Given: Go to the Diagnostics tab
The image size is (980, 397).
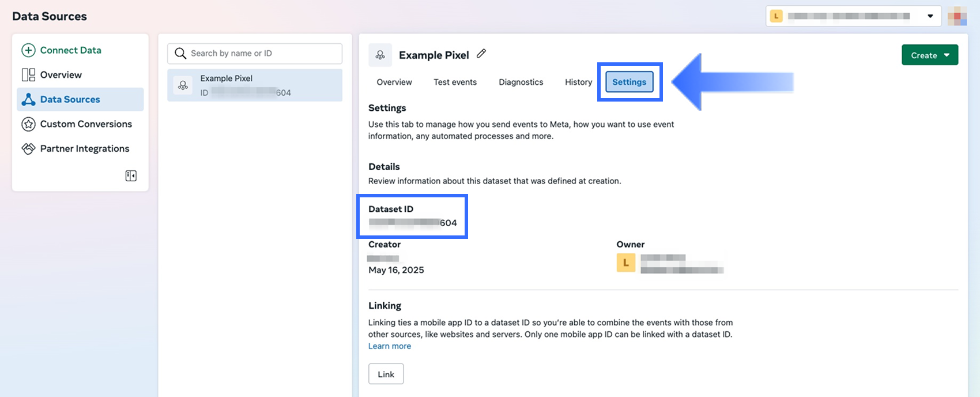Looking at the screenshot, I should (521, 82).
